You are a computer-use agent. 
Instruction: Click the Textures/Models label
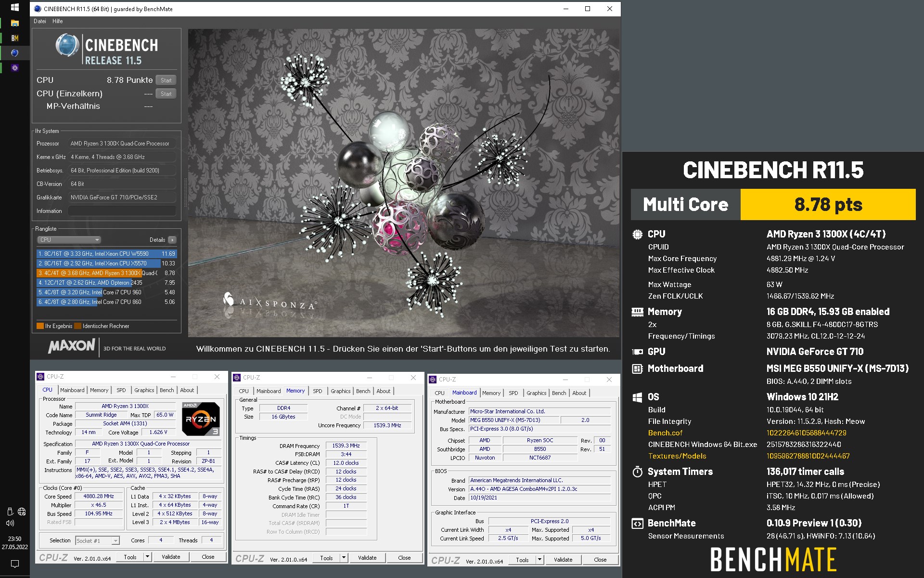[x=677, y=456]
